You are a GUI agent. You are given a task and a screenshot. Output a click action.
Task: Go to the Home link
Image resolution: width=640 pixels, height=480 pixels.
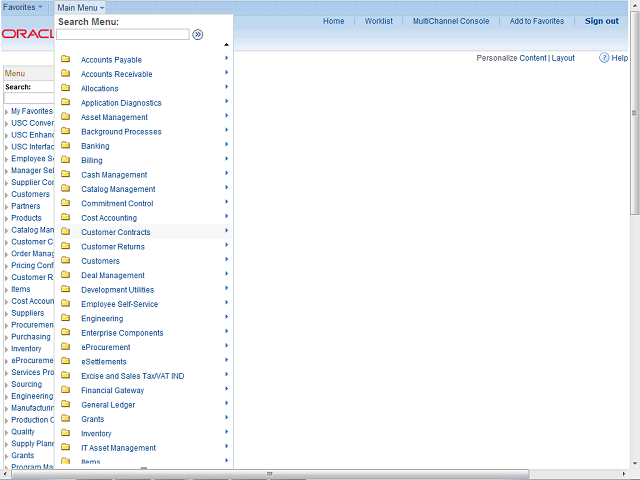333,21
